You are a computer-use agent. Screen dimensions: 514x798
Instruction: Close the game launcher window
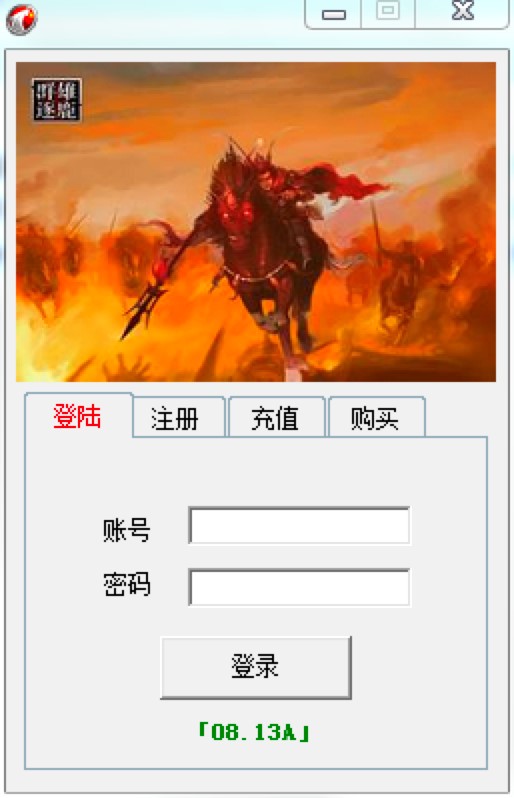[x=462, y=13]
